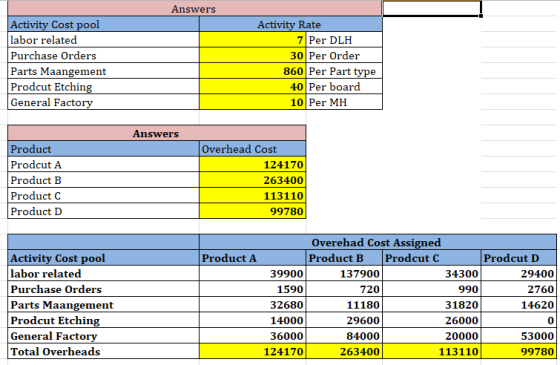Select Parts Maangement value 32680
The height and width of the screenshot is (365, 560).
(252, 305)
